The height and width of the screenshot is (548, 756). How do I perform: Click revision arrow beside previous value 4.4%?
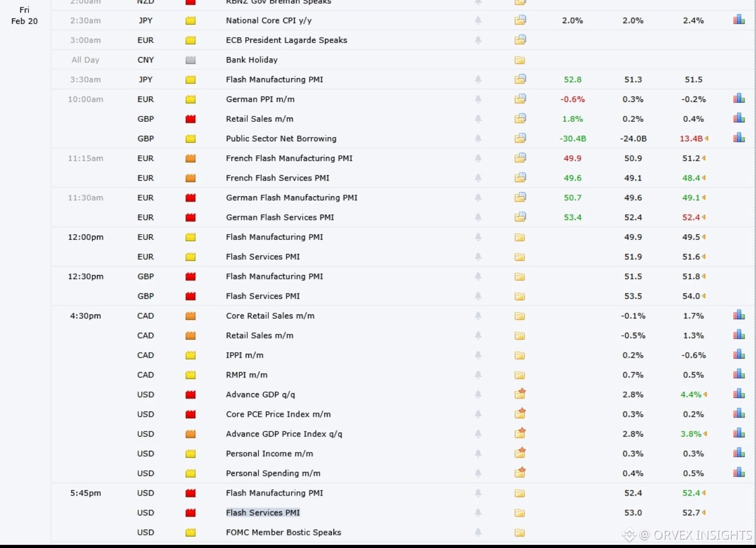point(705,394)
